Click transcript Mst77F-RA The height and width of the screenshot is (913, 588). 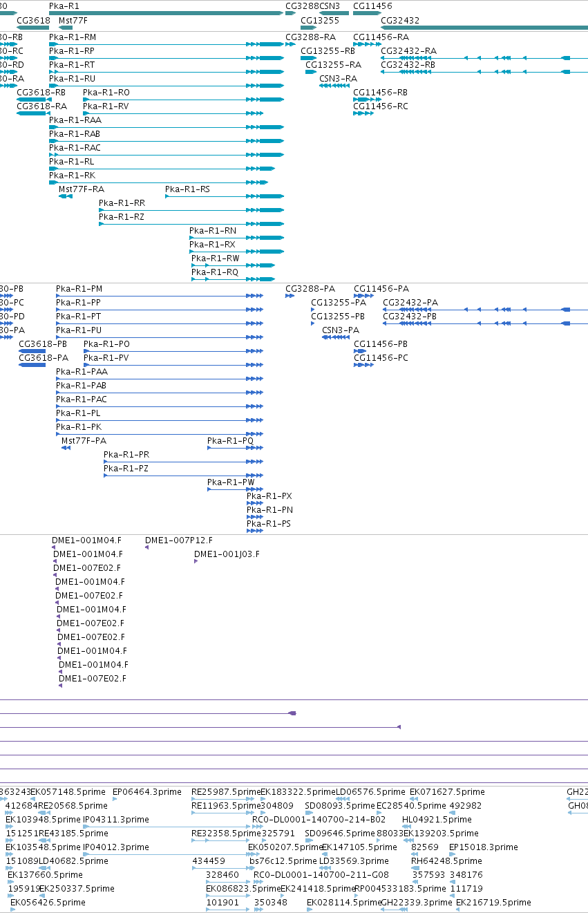(x=82, y=189)
